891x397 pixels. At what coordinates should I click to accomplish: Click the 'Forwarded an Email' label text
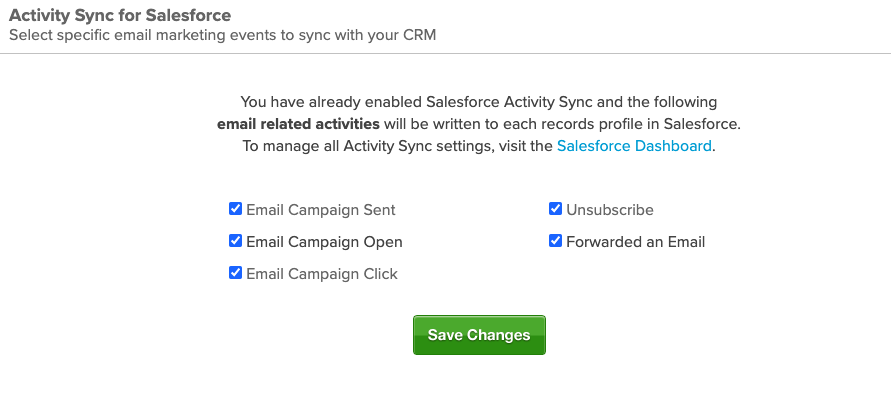[x=635, y=242]
